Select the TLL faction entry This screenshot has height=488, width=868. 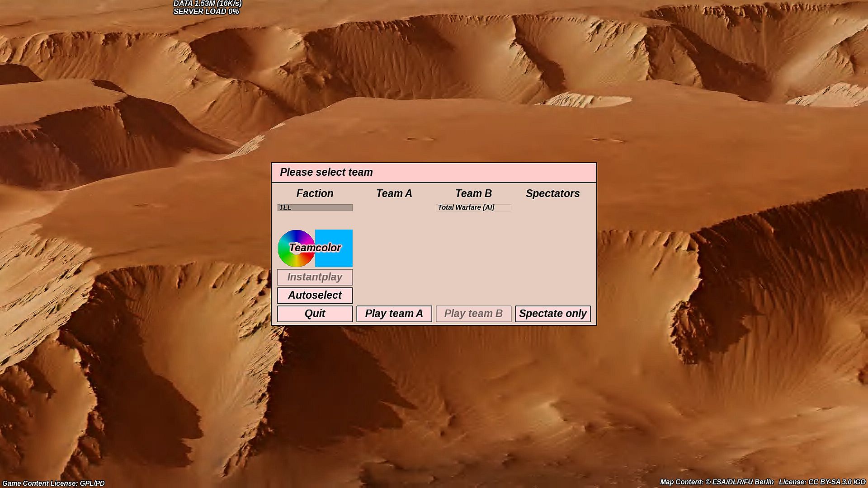(315, 207)
